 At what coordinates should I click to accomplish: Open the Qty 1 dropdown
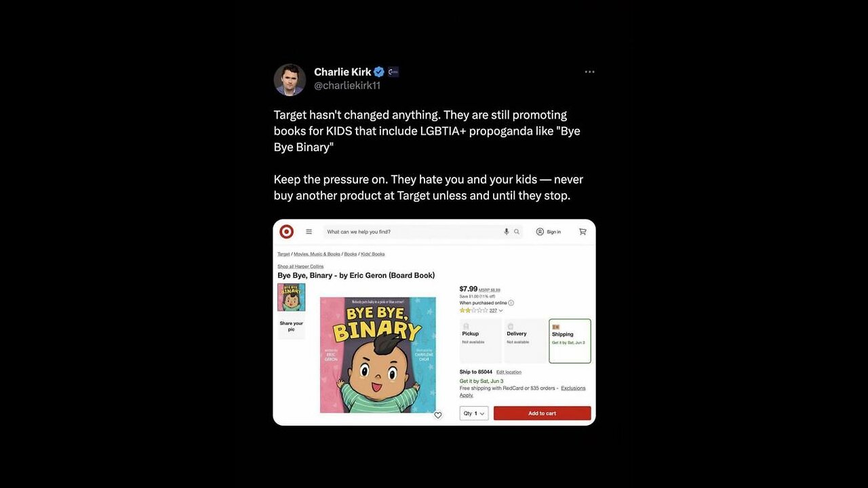[x=474, y=413]
